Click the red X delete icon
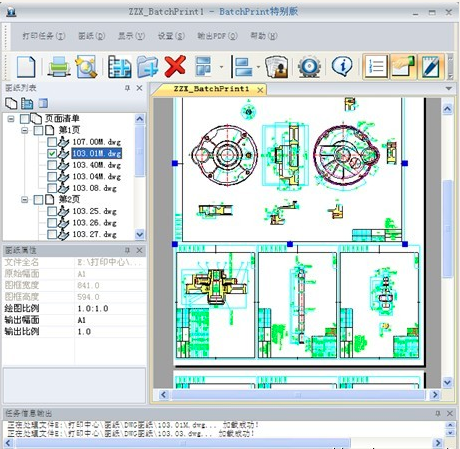The width and height of the screenshot is (460, 449). pos(175,66)
